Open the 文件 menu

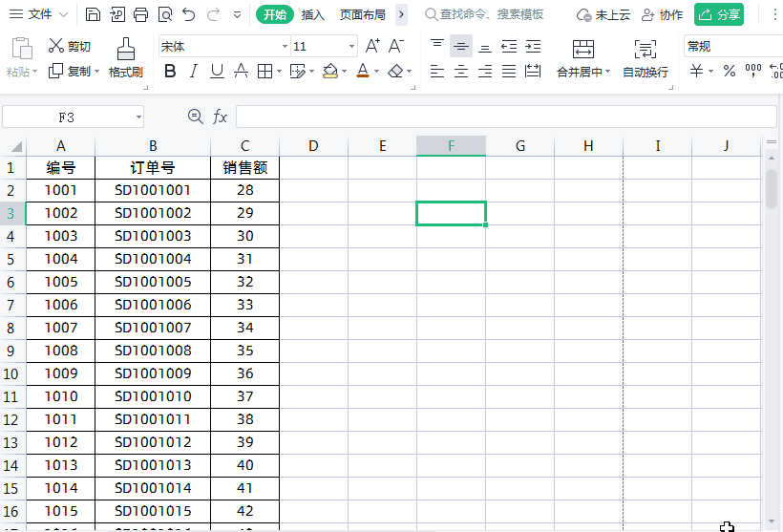38,14
